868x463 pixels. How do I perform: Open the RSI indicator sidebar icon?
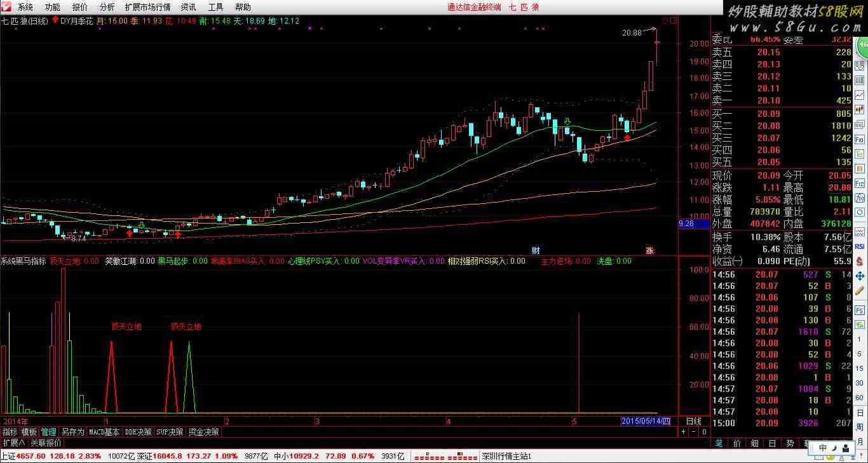pyautogui.click(x=860, y=246)
